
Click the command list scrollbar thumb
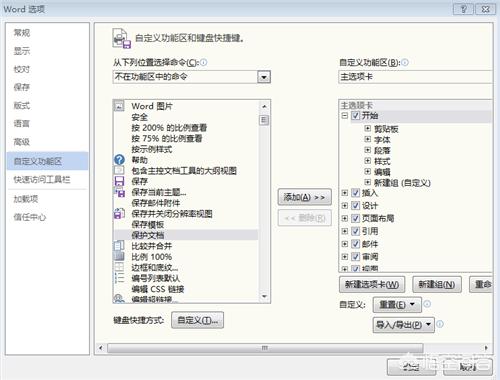pyautogui.click(x=264, y=120)
